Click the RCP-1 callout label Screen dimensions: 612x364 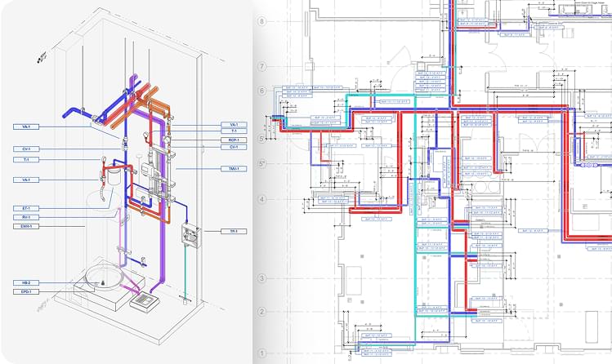[x=234, y=140]
